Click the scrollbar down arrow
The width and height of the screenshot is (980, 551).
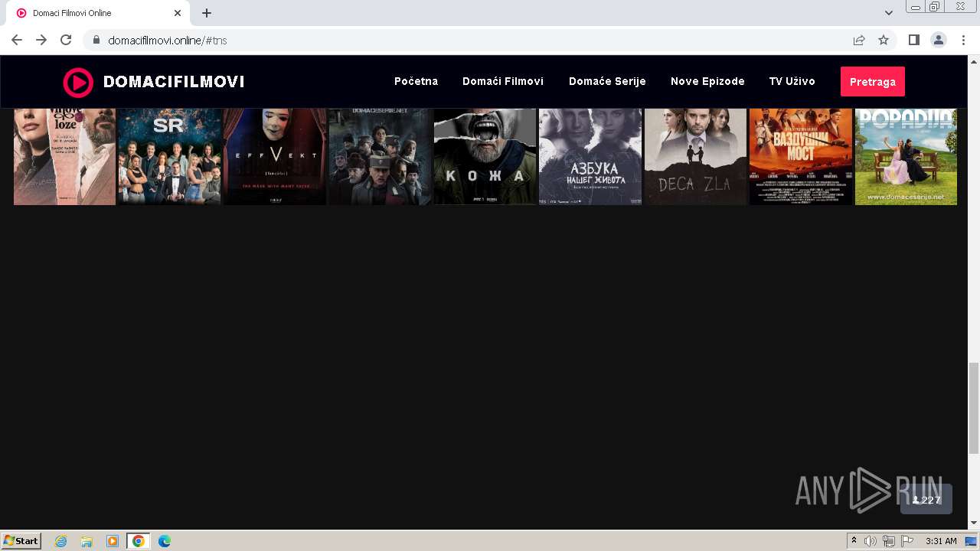974,523
